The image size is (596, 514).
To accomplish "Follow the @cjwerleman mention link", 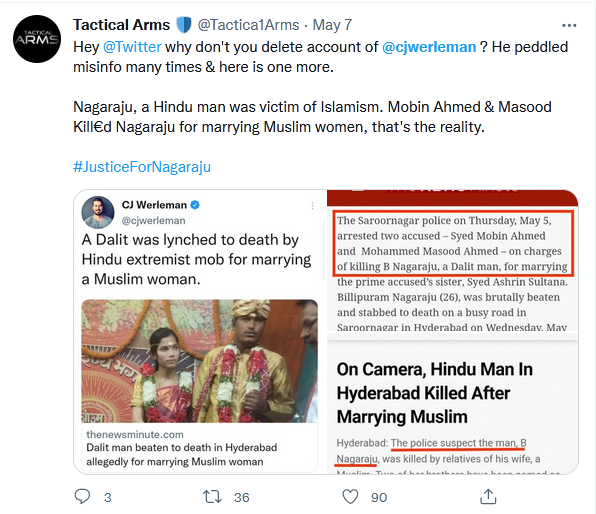I will click(x=429, y=47).
